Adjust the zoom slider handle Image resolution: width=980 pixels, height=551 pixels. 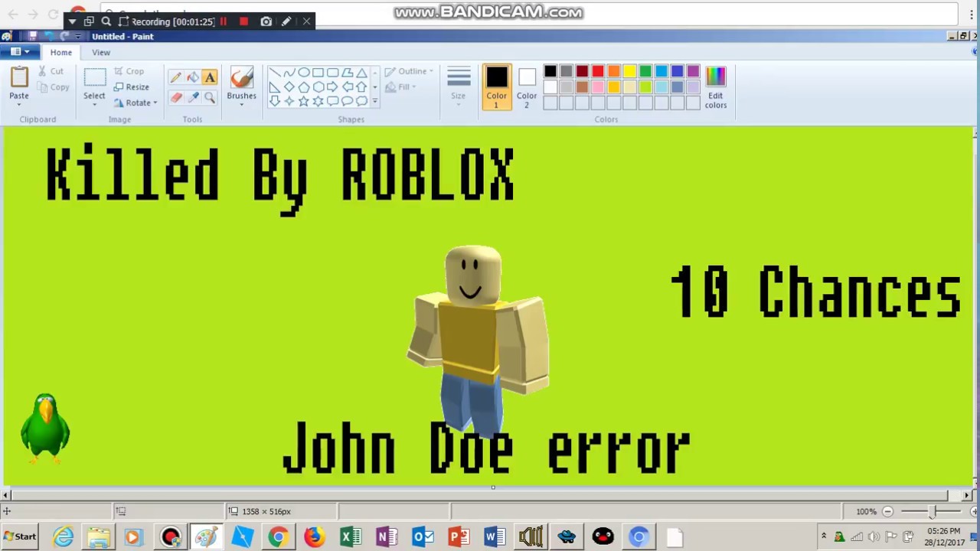932,511
